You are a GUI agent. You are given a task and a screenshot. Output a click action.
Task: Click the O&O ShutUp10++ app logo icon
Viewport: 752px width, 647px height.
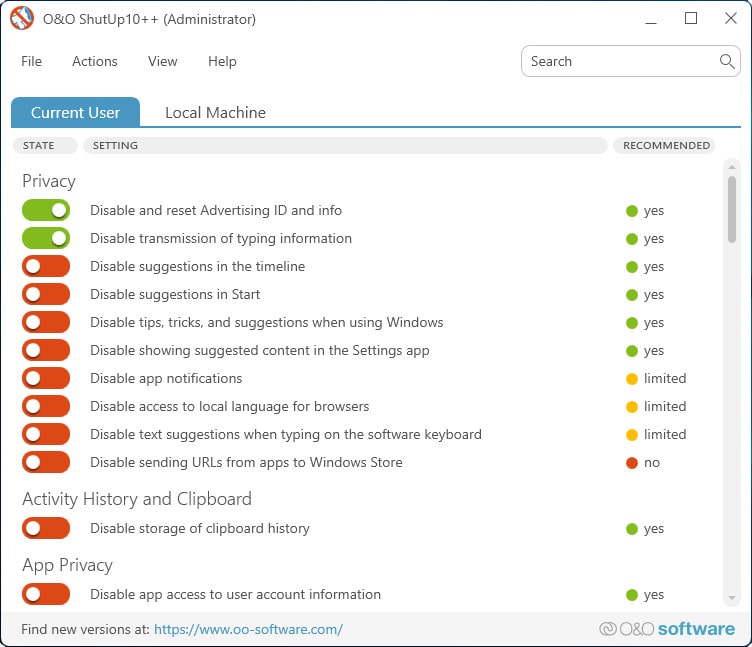(22, 19)
